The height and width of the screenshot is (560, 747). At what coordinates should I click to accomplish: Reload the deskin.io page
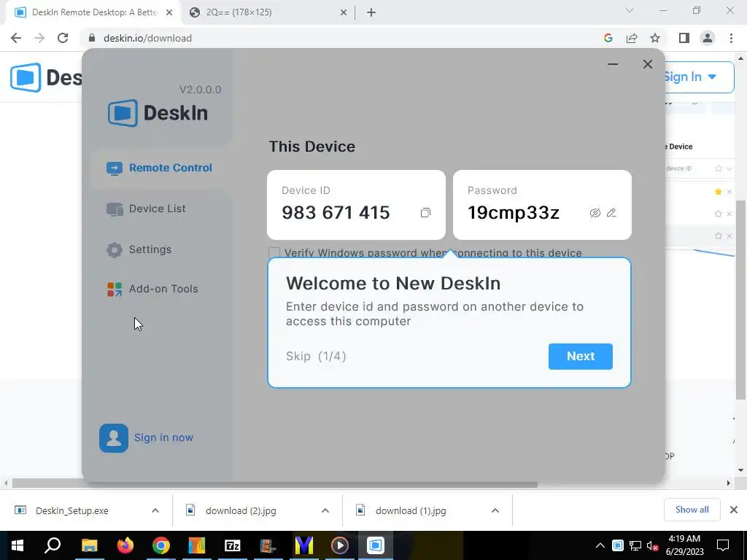pos(63,38)
